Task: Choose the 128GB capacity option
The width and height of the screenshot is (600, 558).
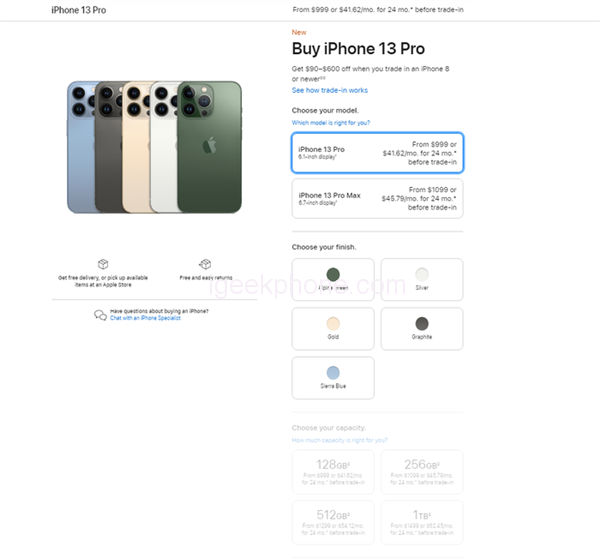Action: [333, 471]
